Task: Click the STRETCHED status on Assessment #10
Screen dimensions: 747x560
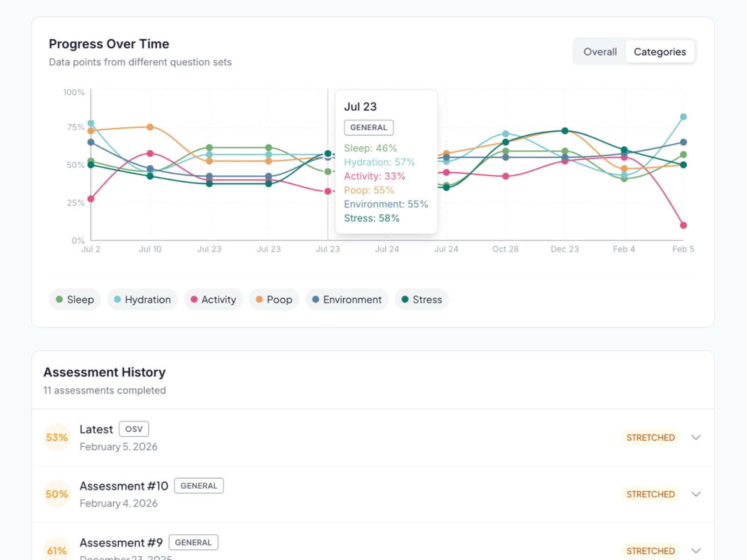Action: click(x=650, y=494)
